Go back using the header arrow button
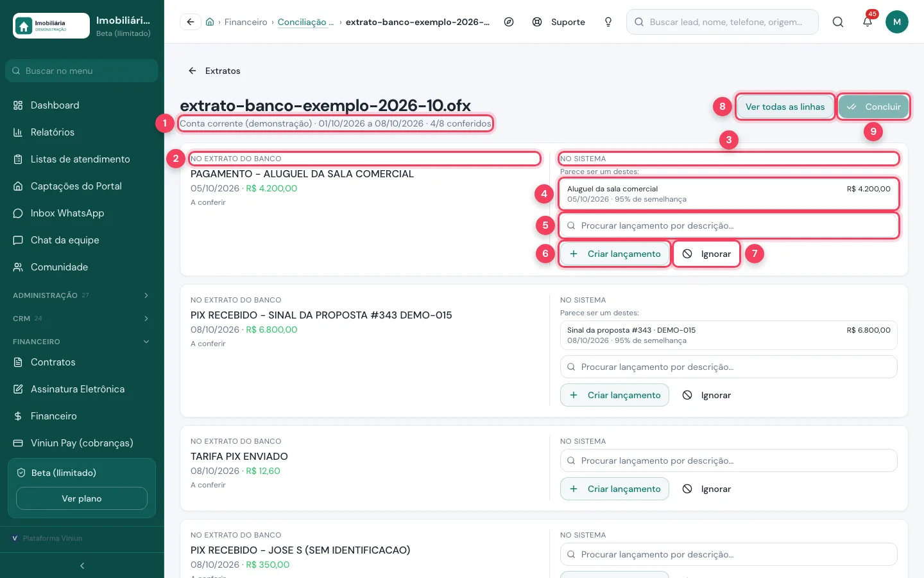This screenshot has width=924, height=578. [x=190, y=22]
